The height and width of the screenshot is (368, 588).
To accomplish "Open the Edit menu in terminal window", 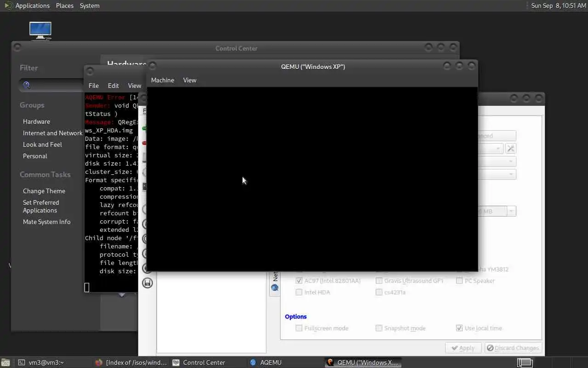I will point(113,86).
